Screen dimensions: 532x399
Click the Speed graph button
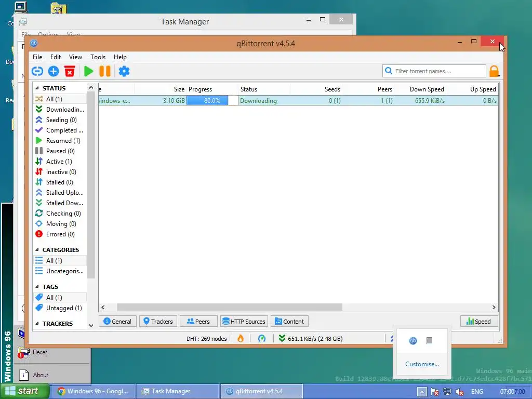tap(478, 321)
